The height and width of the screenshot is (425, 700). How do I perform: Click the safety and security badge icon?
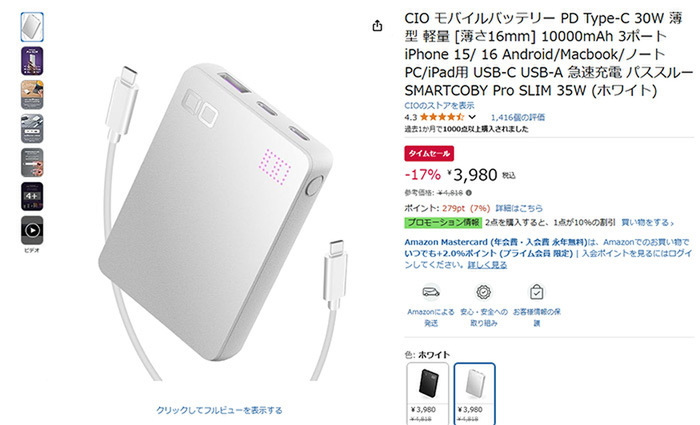pyautogui.click(x=483, y=292)
